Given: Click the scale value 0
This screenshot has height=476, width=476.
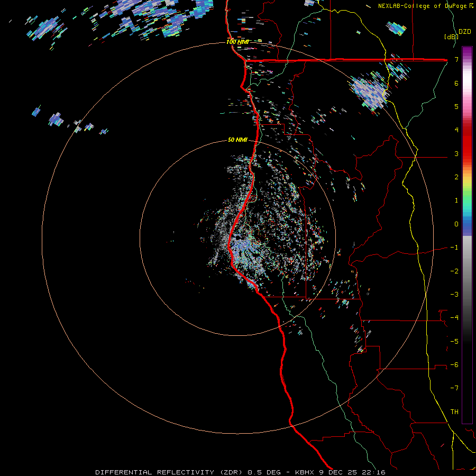Looking at the screenshot, I should 456,224.
